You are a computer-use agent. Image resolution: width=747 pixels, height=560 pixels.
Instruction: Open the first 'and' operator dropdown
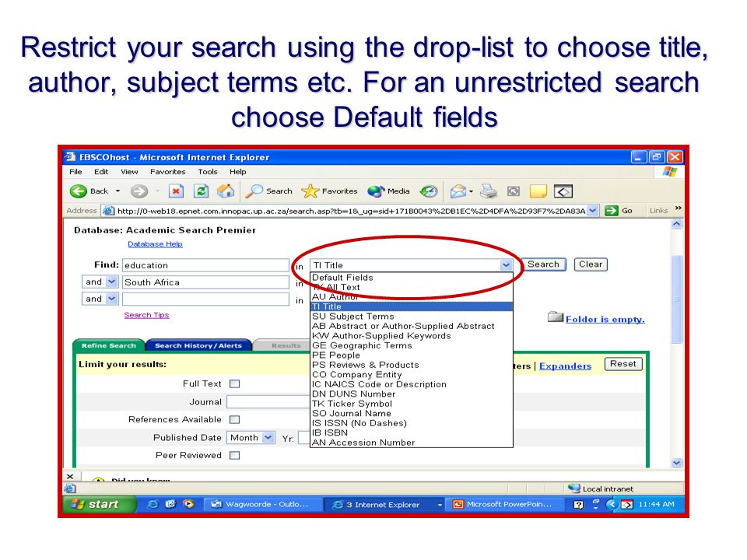coord(111,282)
